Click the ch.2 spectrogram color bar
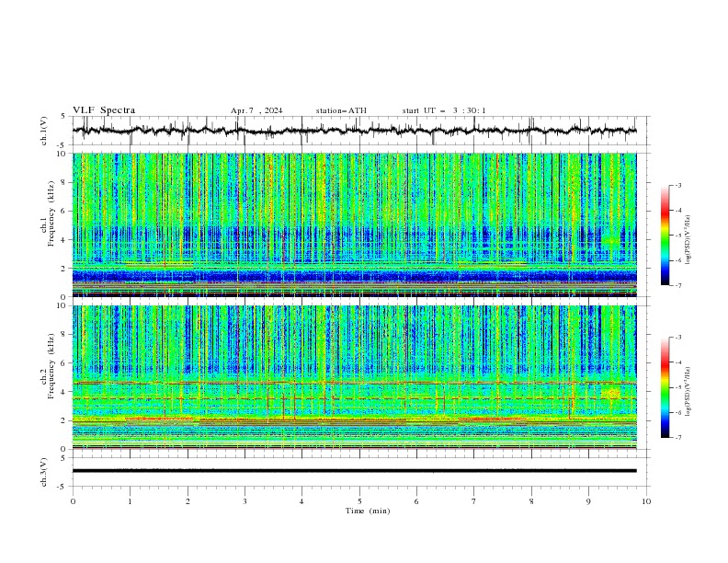Image resolution: width=728 pixels, height=563 pixels. click(665, 387)
